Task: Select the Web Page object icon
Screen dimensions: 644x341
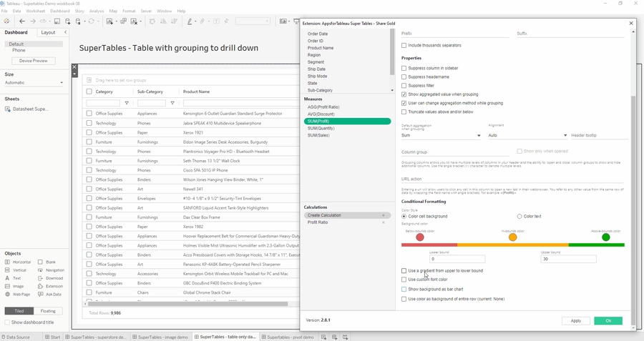Action: tap(8, 294)
